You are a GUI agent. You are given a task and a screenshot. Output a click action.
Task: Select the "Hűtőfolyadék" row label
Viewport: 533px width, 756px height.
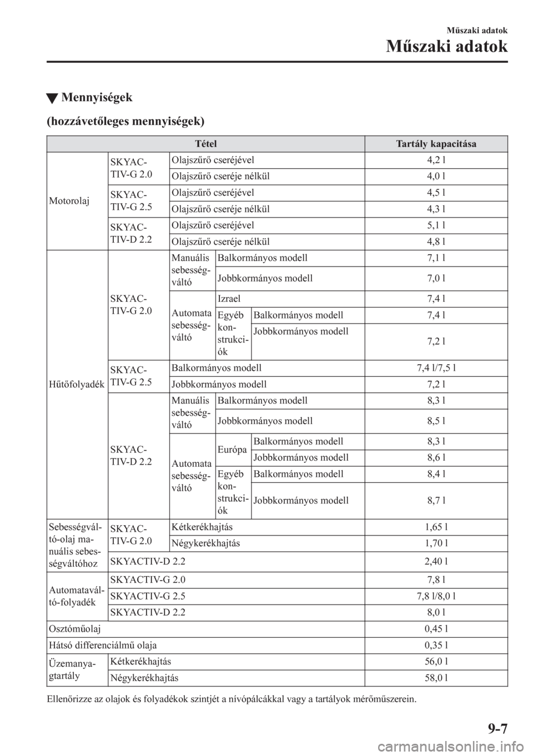77,384
